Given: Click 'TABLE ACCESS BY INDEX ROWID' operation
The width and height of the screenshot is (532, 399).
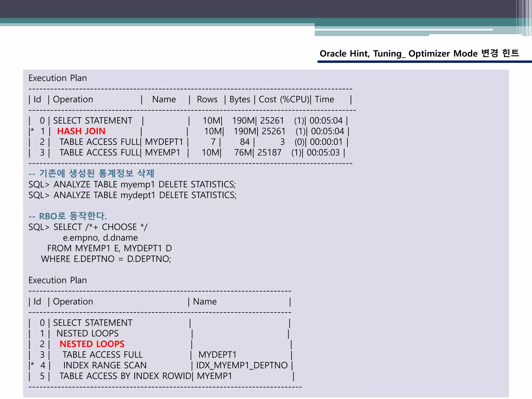Looking at the screenshot, I should pos(125,376).
